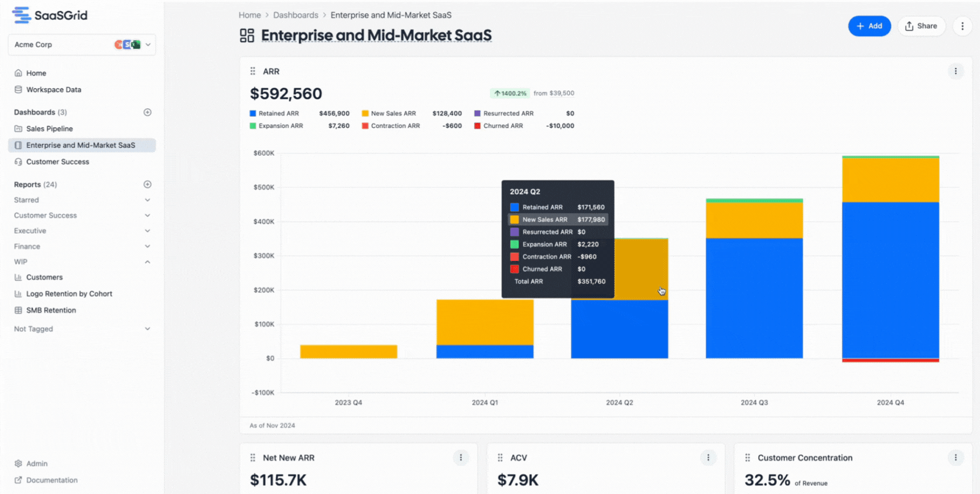Add a new report with plus icon
The height and width of the screenshot is (494, 980).
tap(148, 184)
